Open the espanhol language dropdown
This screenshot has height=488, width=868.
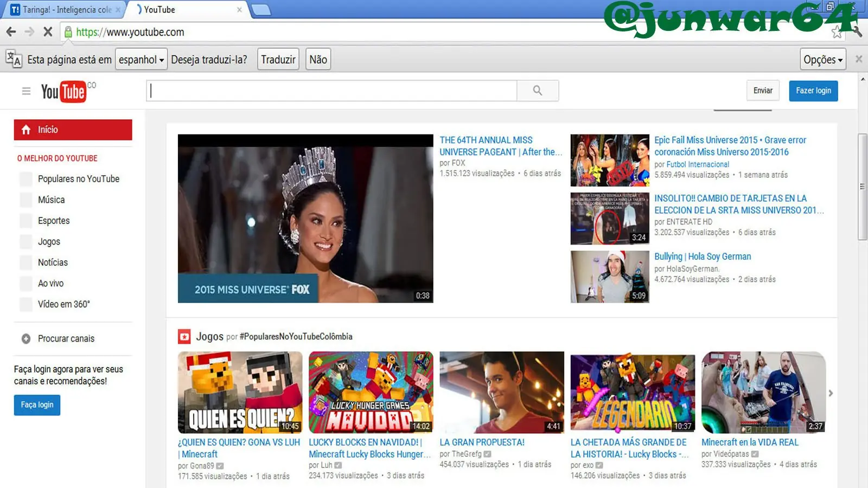point(141,59)
